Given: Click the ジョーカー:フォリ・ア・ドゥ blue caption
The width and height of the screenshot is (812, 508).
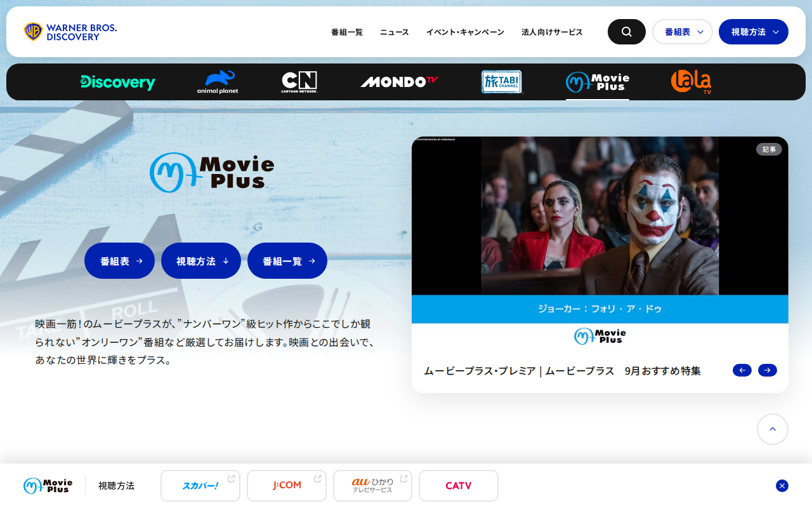Looking at the screenshot, I should (x=600, y=309).
